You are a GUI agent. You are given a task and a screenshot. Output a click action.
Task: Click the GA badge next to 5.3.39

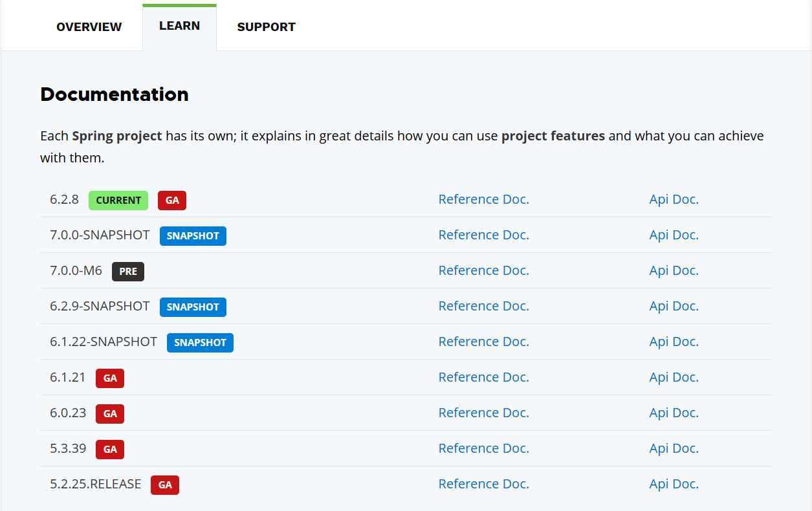110,450
